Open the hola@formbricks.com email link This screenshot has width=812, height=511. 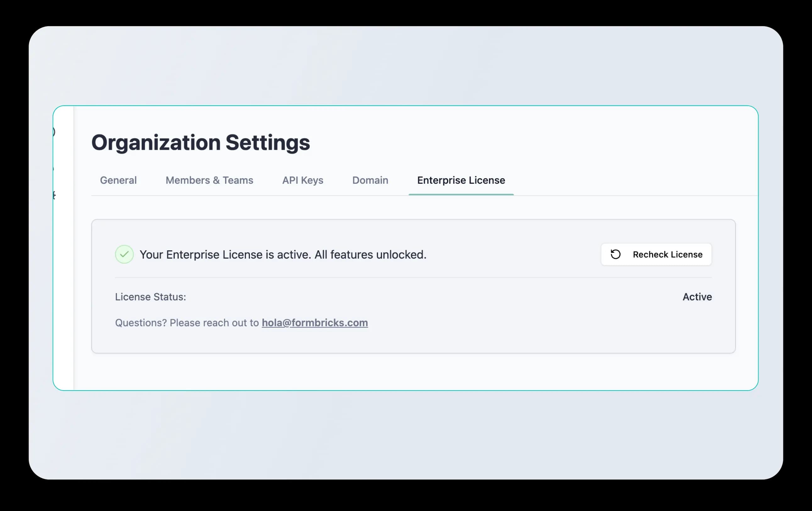314,323
